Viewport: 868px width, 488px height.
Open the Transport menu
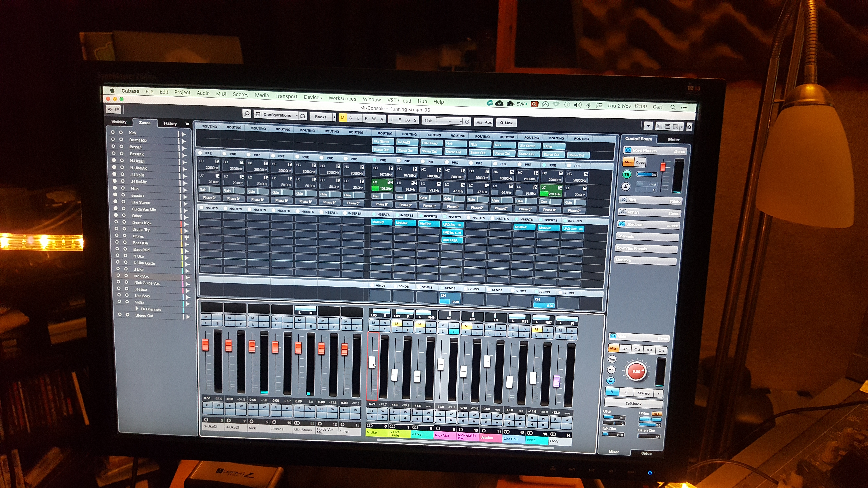coord(286,96)
